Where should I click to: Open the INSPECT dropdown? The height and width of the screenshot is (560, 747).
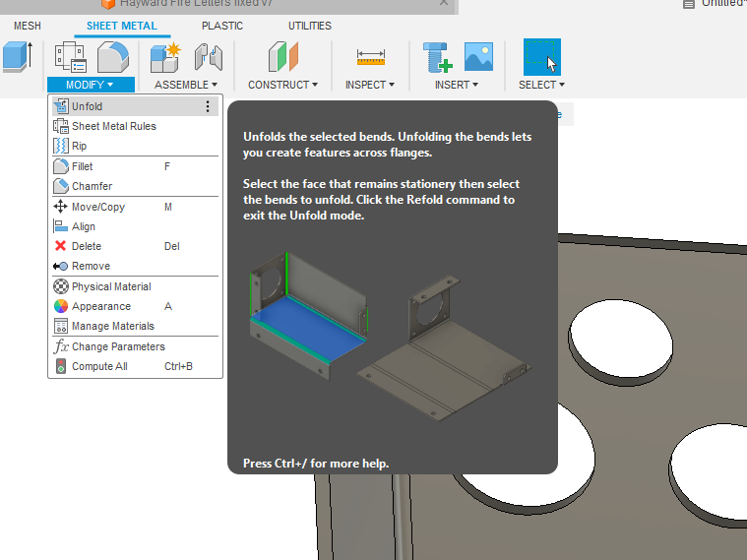point(370,85)
